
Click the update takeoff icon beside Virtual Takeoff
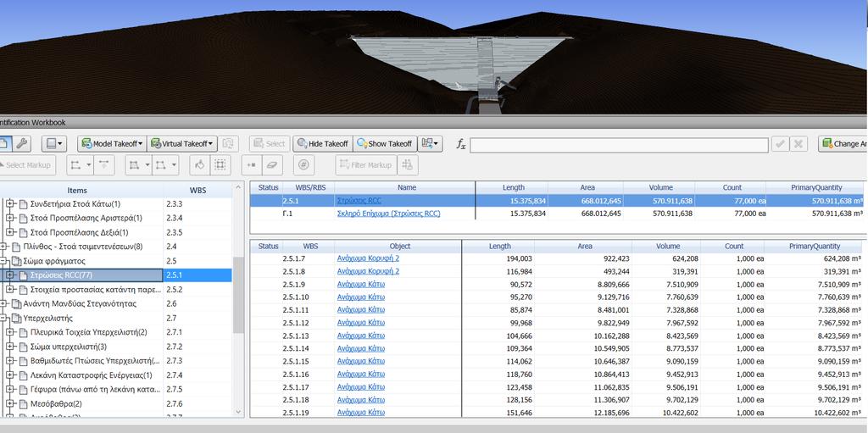click(x=227, y=144)
